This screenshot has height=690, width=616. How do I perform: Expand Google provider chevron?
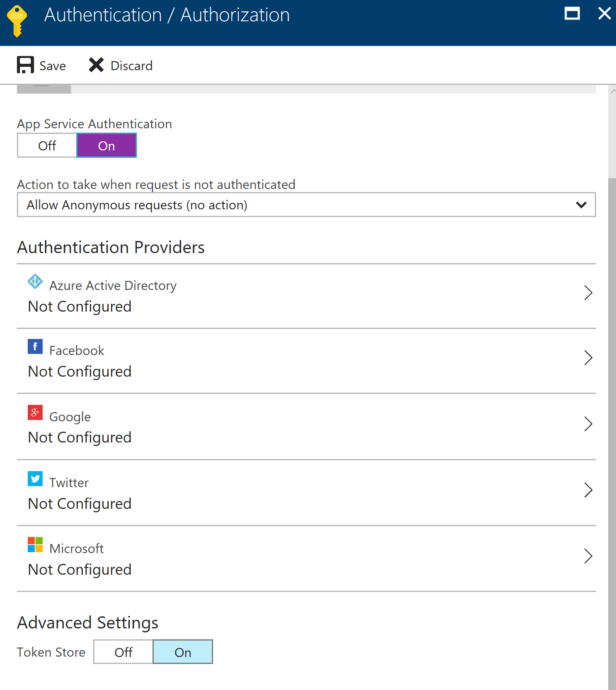[x=588, y=424]
